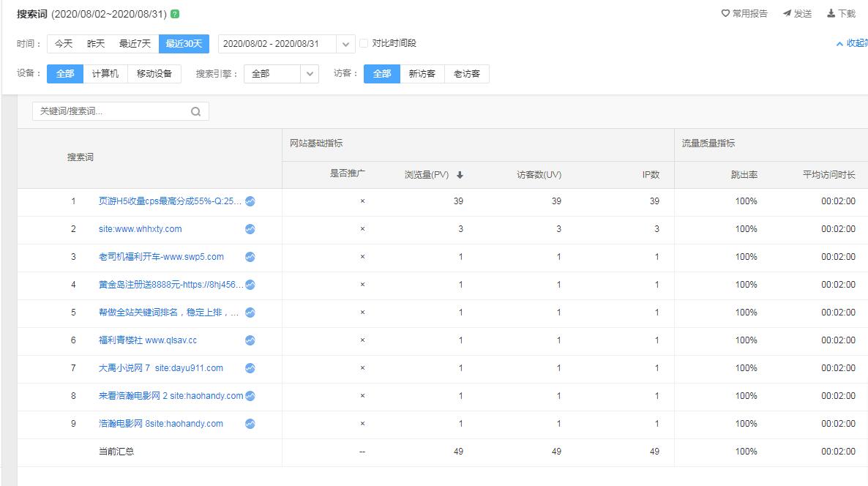Collapse the filter panel with 收起
The width and height of the screenshot is (868, 486).
tap(853, 44)
